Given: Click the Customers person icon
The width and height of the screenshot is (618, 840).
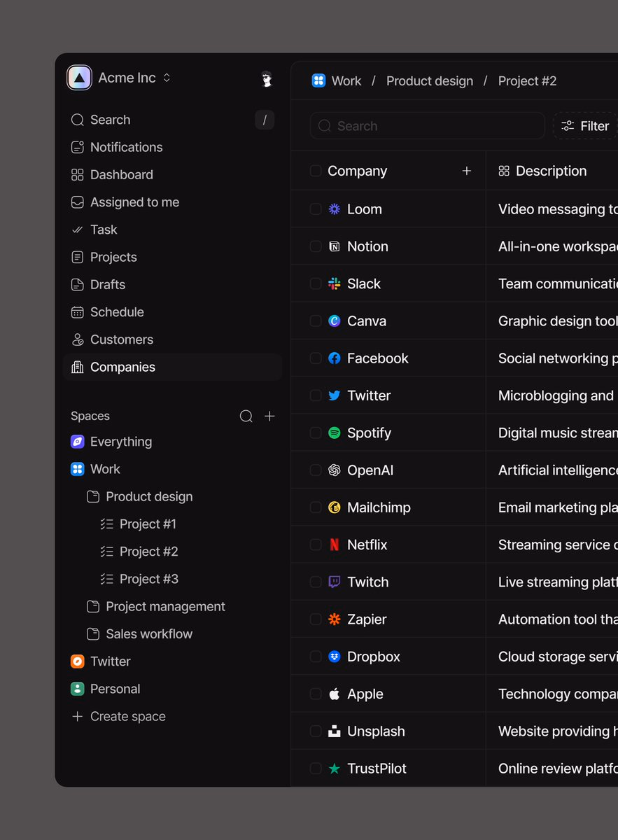Looking at the screenshot, I should [78, 339].
